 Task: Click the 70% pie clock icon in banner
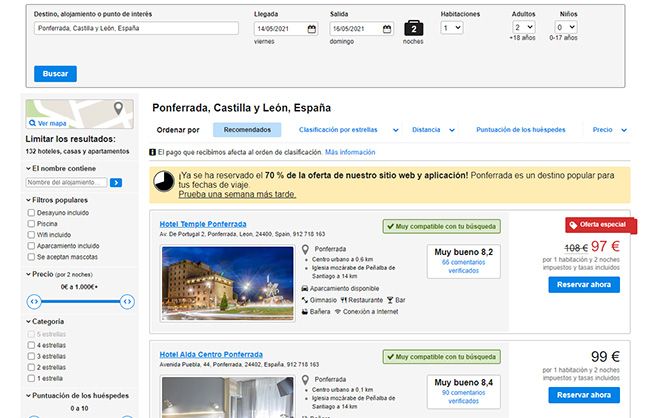164,181
